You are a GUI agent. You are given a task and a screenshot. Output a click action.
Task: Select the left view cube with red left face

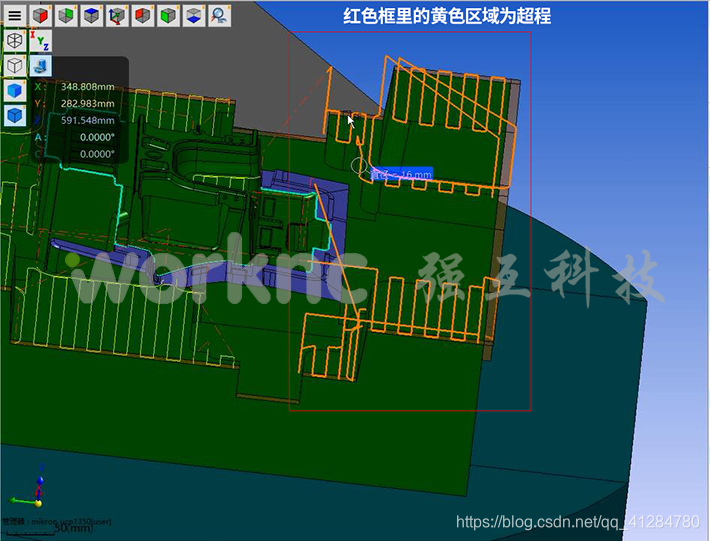point(142,15)
